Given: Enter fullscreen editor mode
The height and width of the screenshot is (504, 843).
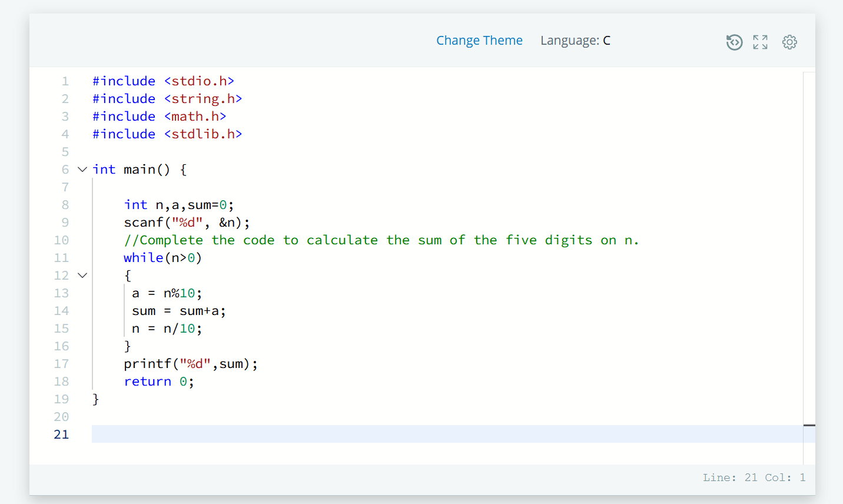Looking at the screenshot, I should 760,42.
